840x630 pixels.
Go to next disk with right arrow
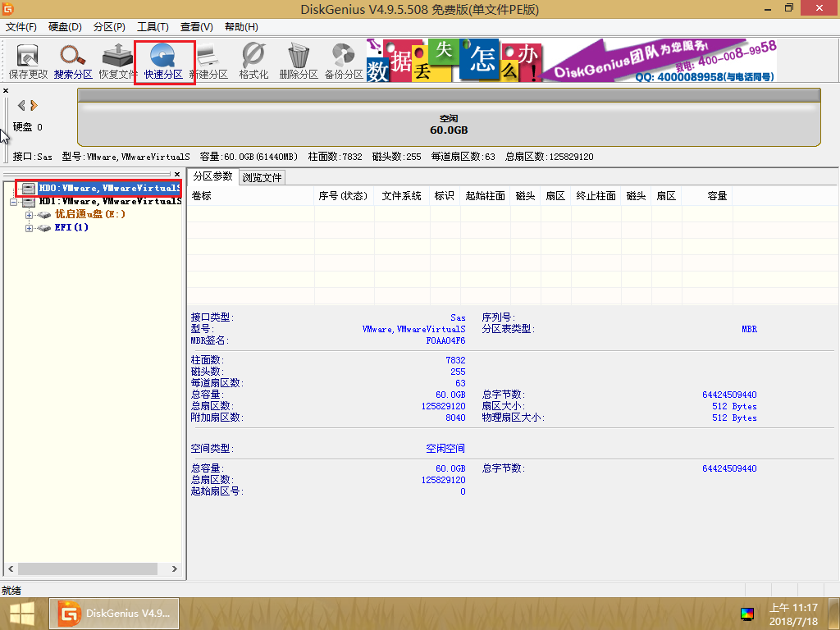pyautogui.click(x=34, y=105)
